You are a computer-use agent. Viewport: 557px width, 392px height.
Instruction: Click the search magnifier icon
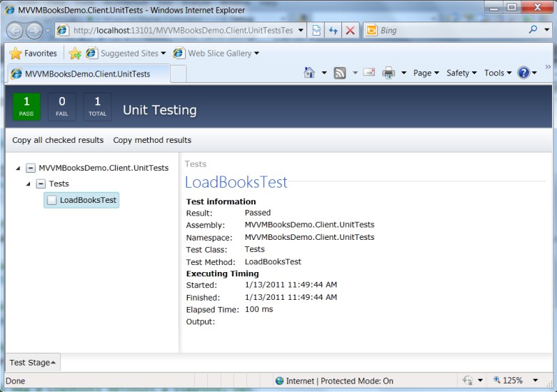[x=533, y=30]
